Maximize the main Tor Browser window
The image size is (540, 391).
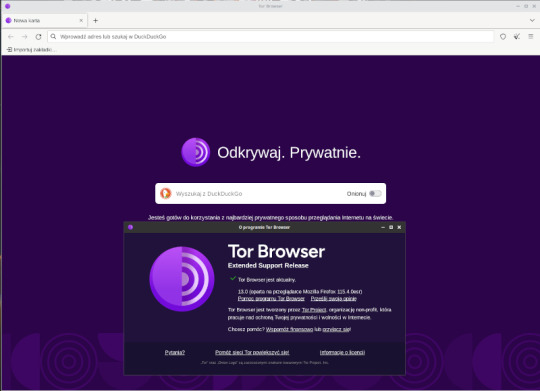click(x=526, y=6)
